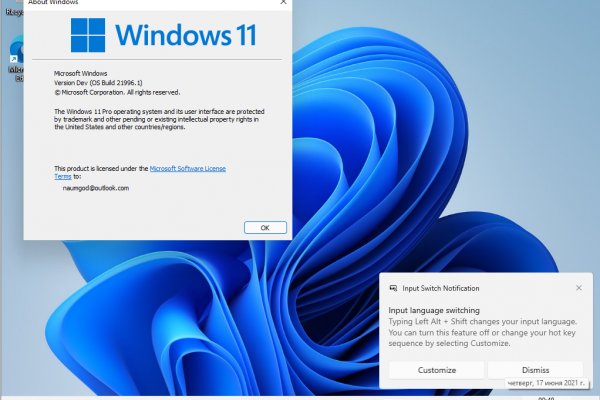
Task: Open the Microsoft Software License Terms link
Action: pyautogui.click(x=187, y=169)
